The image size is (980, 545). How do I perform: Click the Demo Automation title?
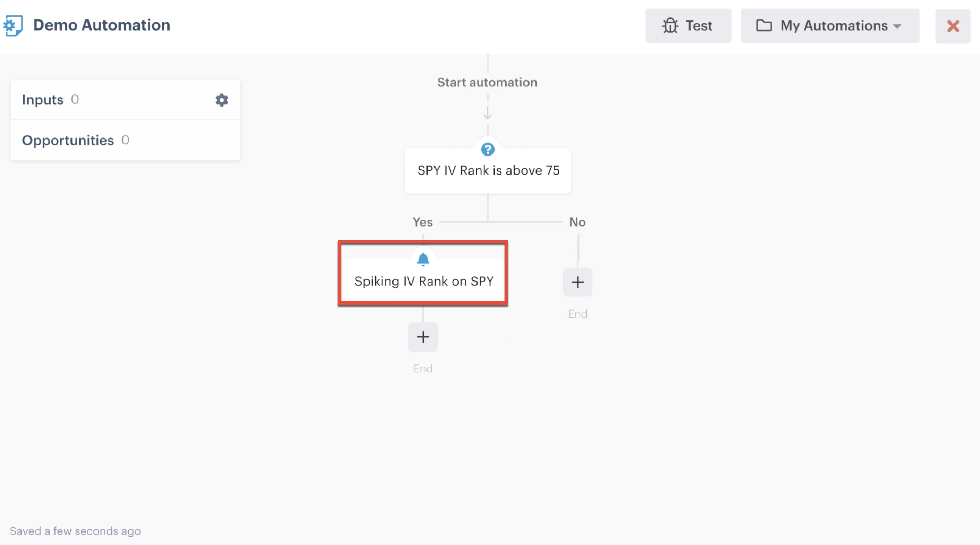click(102, 25)
